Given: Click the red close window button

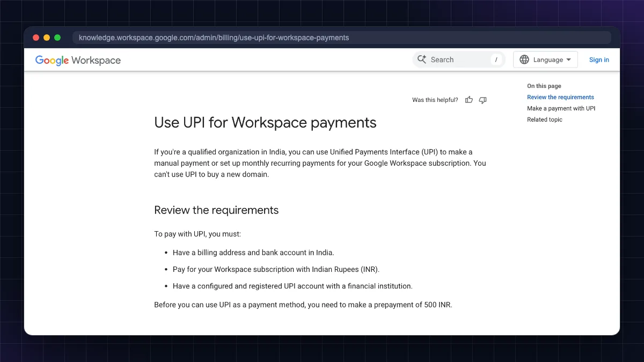Looking at the screenshot, I should point(36,38).
